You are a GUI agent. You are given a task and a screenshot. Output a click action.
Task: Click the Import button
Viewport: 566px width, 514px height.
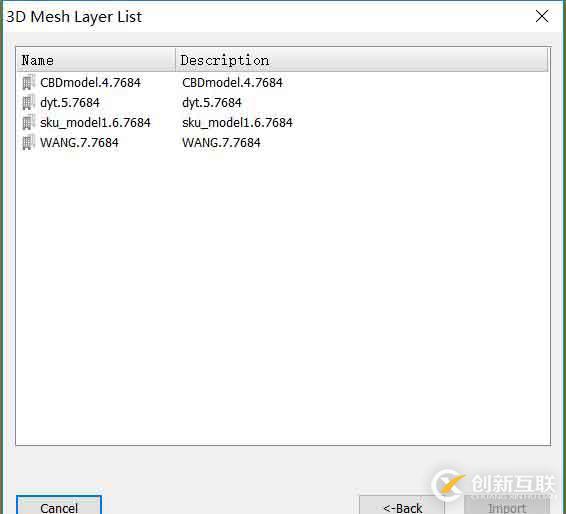click(506, 505)
